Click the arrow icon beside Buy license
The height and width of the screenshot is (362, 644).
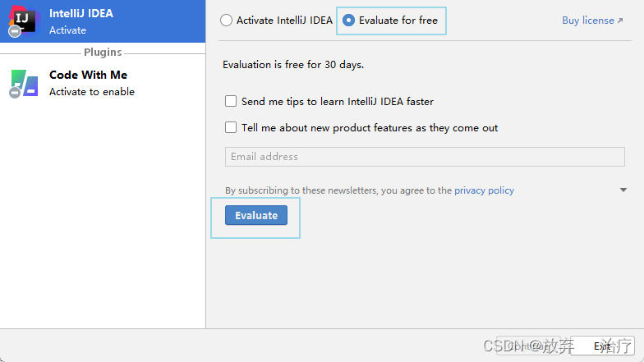point(620,21)
